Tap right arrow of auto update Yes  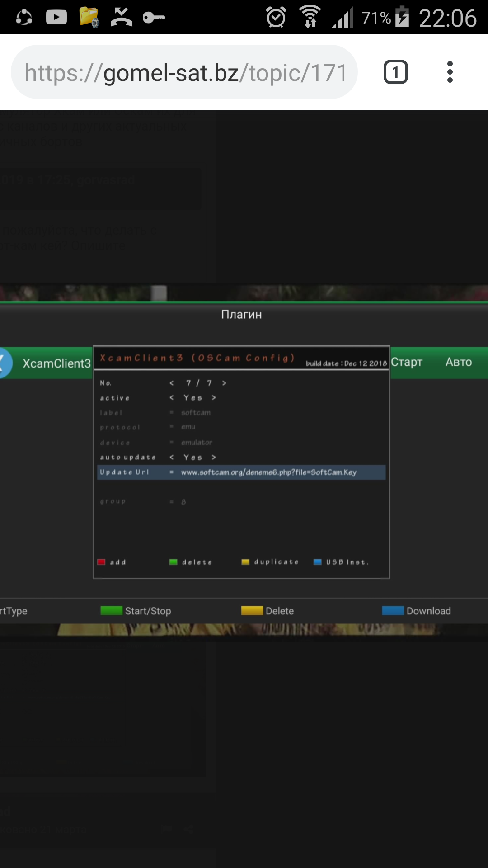214,457
